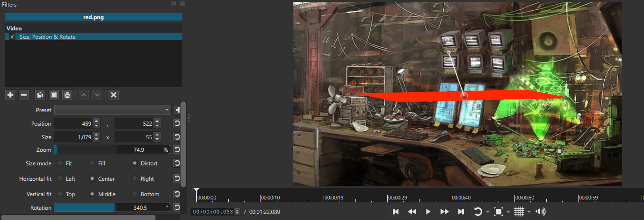Adjust the Size height spinner arrows

coord(157,137)
